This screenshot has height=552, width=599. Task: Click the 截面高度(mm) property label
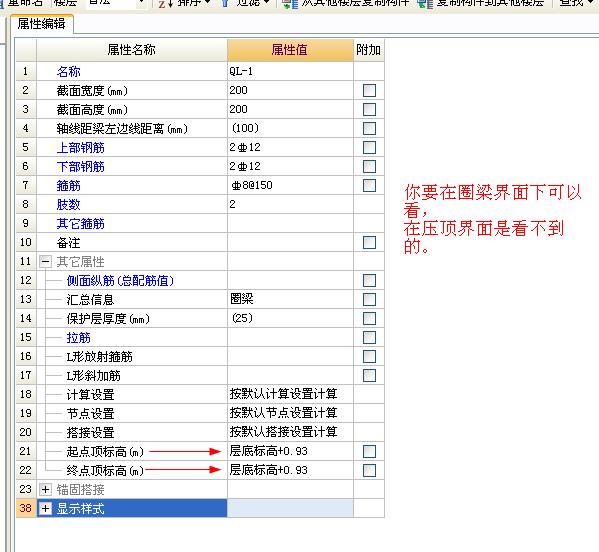pyautogui.click(x=92, y=110)
